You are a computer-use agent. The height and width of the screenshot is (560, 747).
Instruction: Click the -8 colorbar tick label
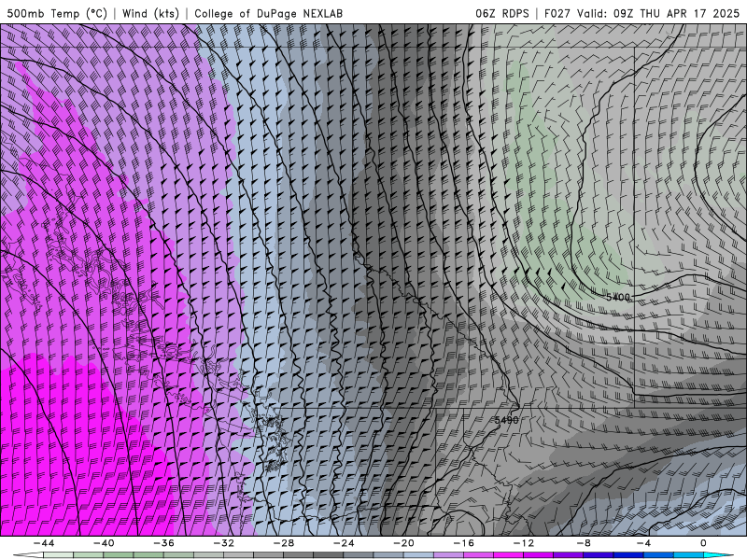(x=584, y=543)
